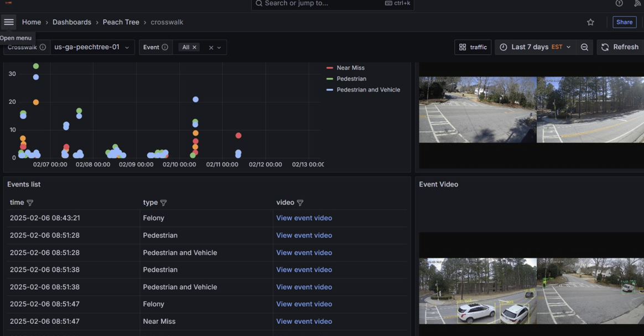Remove the All tag from Event filter
Image resolution: width=644 pixels, height=336 pixels.
click(x=194, y=47)
